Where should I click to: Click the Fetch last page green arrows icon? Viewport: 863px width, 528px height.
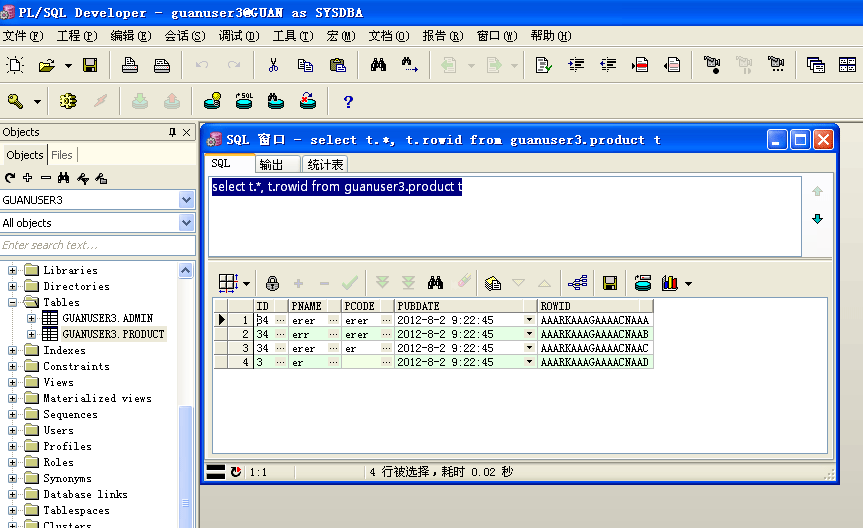[408, 283]
